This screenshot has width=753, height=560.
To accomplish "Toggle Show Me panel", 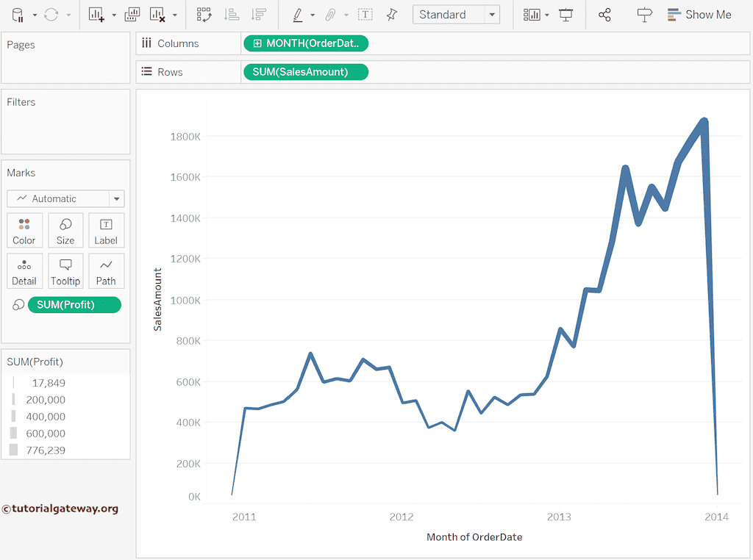I will click(x=699, y=14).
